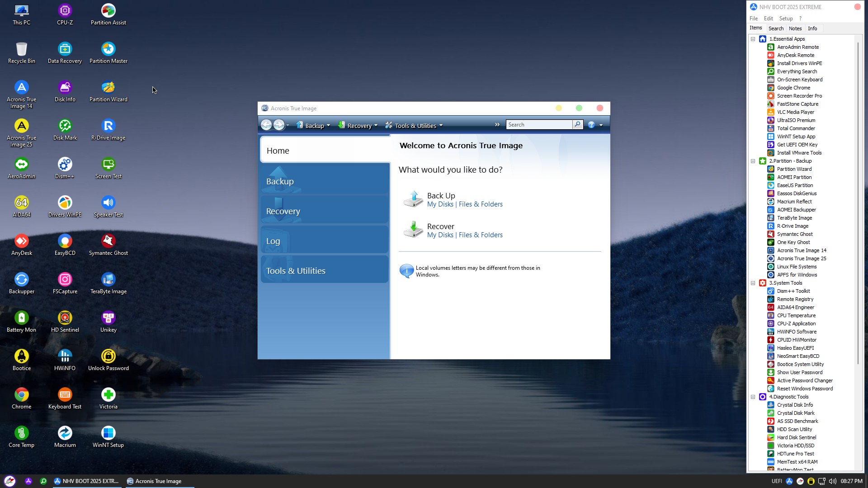Expand the toolbar overflow chevron
This screenshot has height=488, width=868.
click(497, 125)
